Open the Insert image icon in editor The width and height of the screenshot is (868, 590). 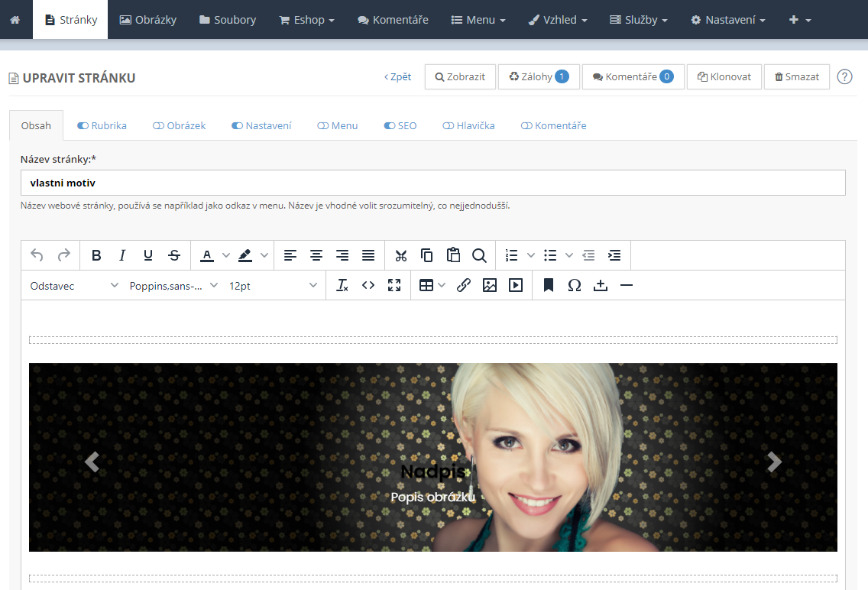[x=490, y=285]
